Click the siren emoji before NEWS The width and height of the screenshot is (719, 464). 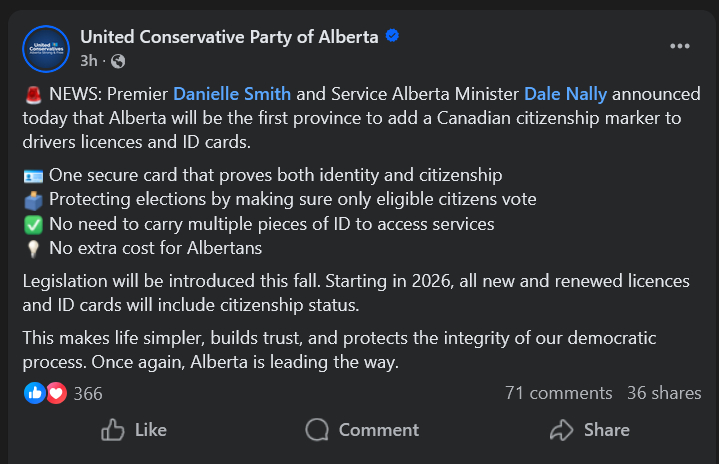tap(32, 95)
